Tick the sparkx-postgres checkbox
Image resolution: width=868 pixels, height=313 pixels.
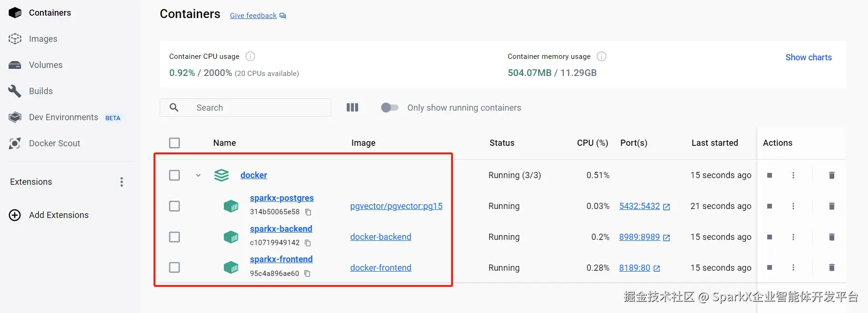click(174, 206)
